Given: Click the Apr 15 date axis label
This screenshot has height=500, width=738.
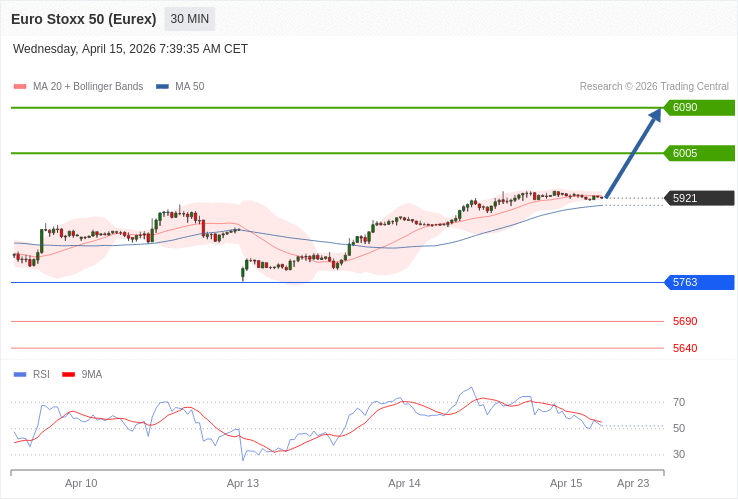Looking at the screenshot, I should 566,483.
